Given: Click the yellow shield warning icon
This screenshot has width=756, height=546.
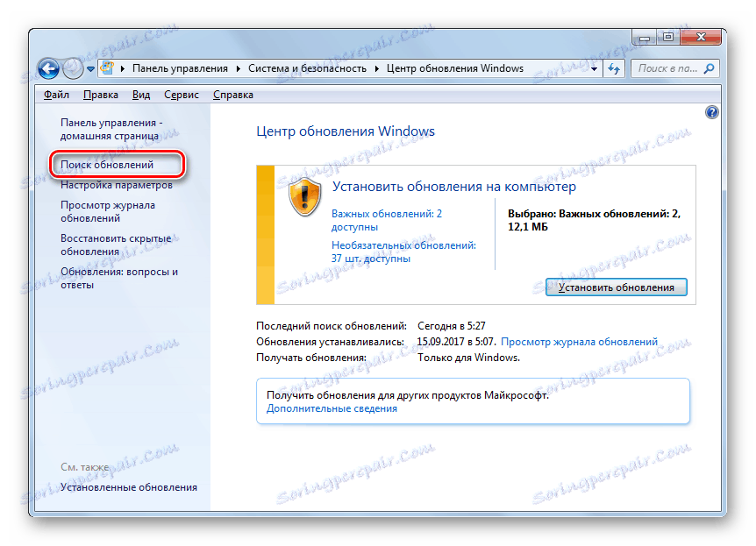Looking at the screenshot, I should 304,196.
